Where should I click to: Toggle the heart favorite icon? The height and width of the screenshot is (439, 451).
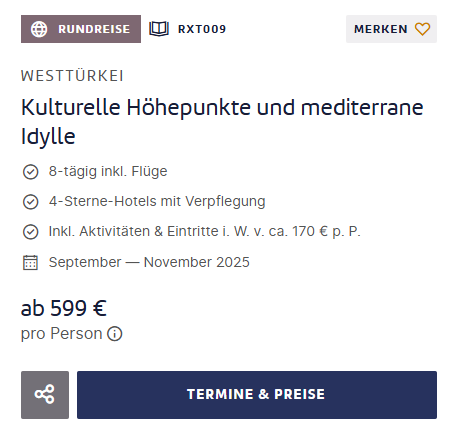click(x=422, y=29)
